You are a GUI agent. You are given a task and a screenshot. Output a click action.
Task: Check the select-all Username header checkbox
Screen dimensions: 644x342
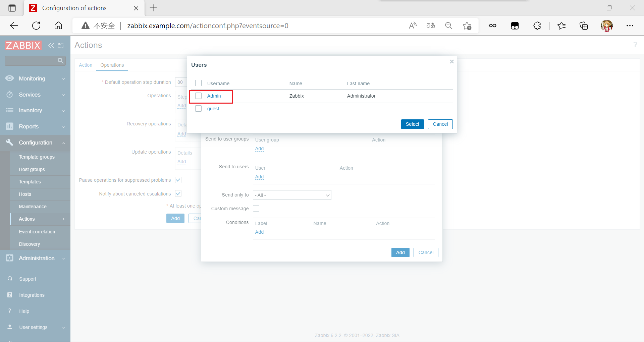[199, 83]
